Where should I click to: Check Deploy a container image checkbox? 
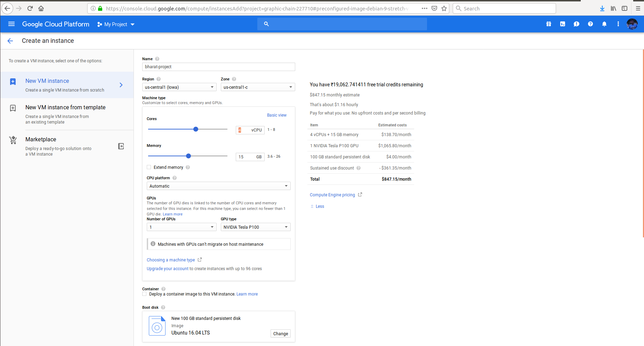click(144, 294)
